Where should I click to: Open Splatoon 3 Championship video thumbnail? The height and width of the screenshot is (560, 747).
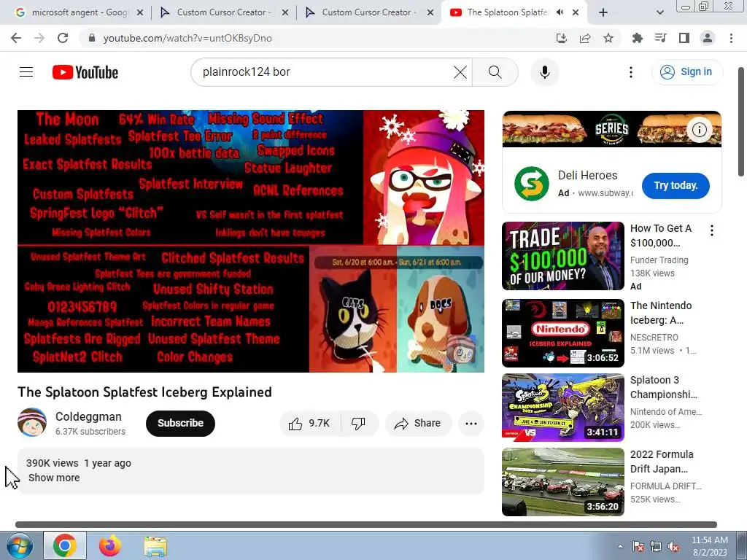click(x=562, y=408)
